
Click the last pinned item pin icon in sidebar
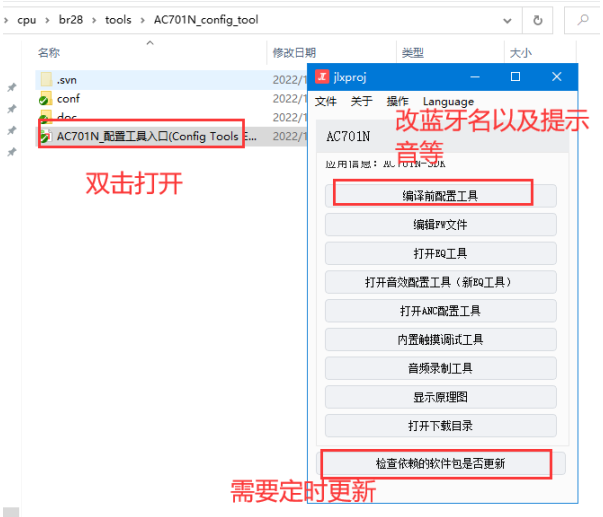12,152
